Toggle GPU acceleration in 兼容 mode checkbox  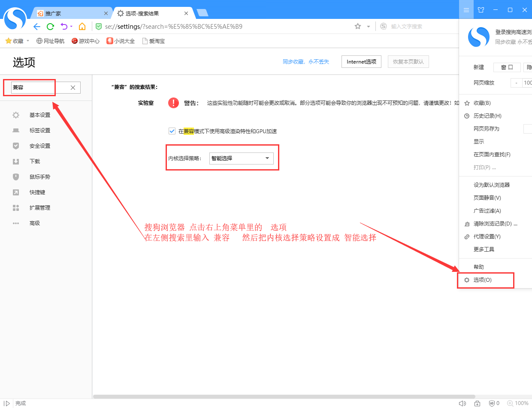[x=172, y=131]
